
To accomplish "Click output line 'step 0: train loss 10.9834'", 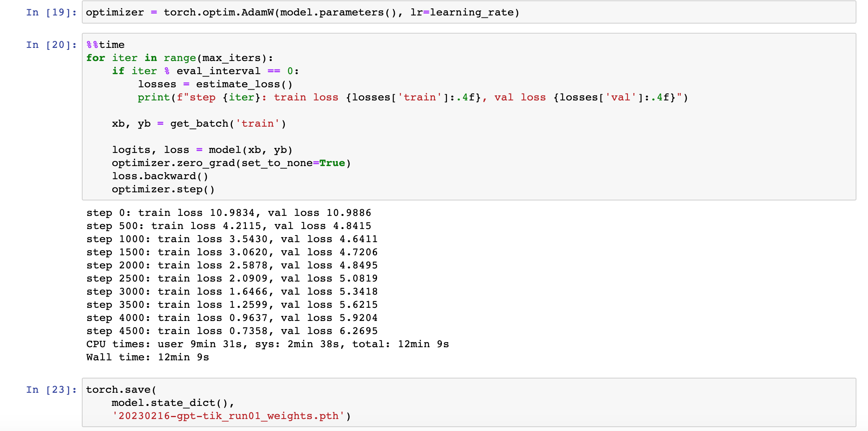I will [229, 213].
